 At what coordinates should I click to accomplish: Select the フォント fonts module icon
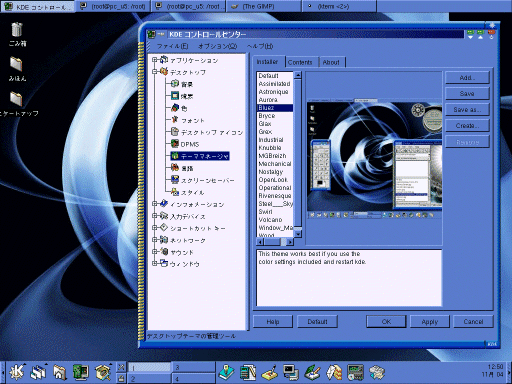pyautogui.click(x=175, y=120)
